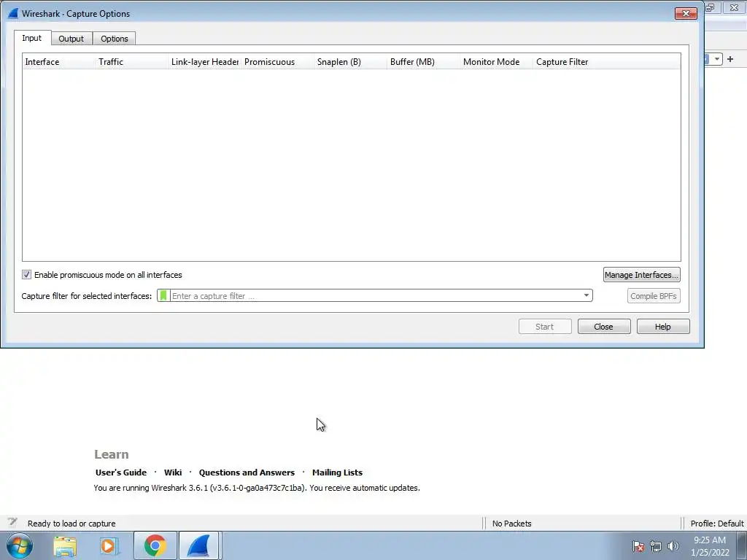Click the Promiscuous column header
The width and height of the screenshot is (747, 560).
click(x=278, y=62)
